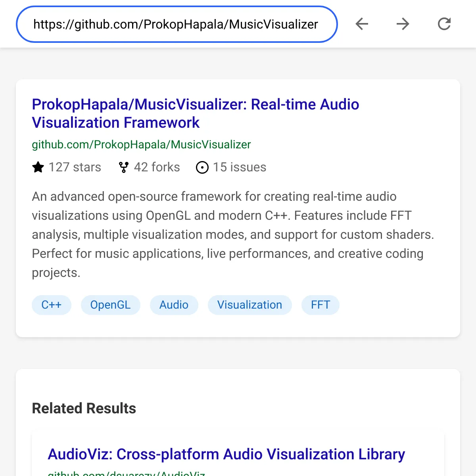
Task: Click the browser back arrow
Action: (362, 24)
